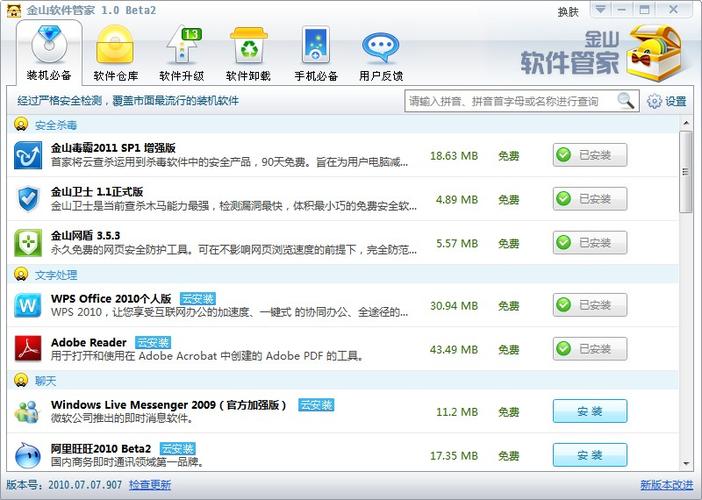The image size is (702, 500).
Task: Click 云安装 tag next to Adobe Reader
Action: 153,342
